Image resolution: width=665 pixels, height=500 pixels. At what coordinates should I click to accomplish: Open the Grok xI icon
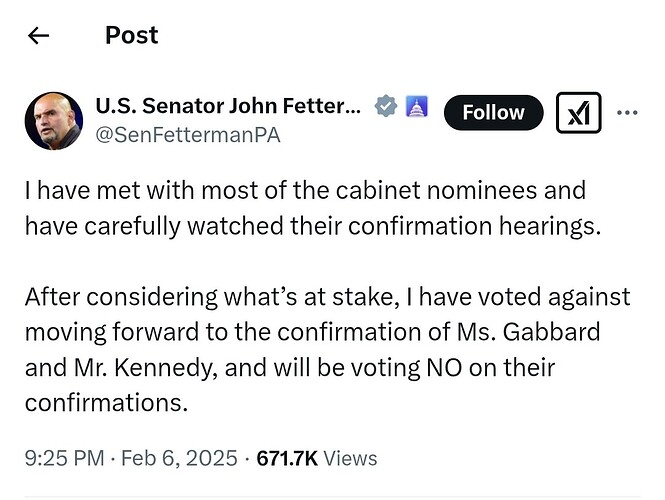(578, 113)
